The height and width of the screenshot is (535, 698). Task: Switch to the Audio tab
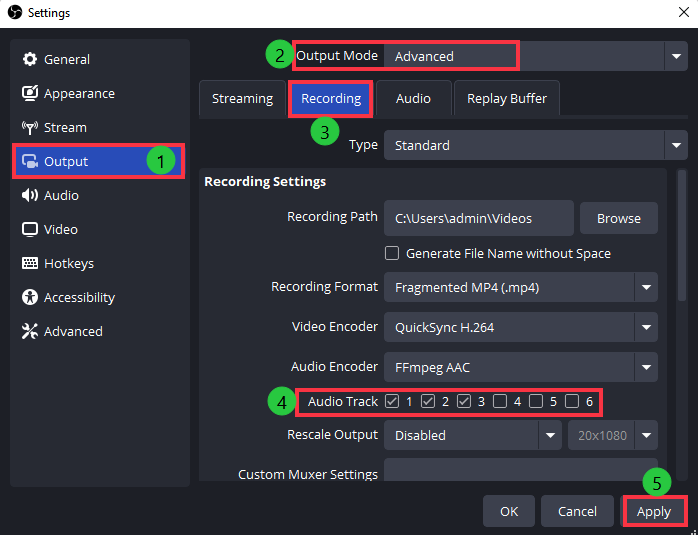(414, 98)
